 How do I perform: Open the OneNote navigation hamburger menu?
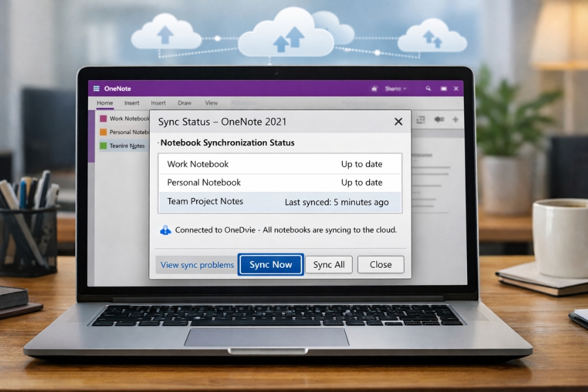96,89
